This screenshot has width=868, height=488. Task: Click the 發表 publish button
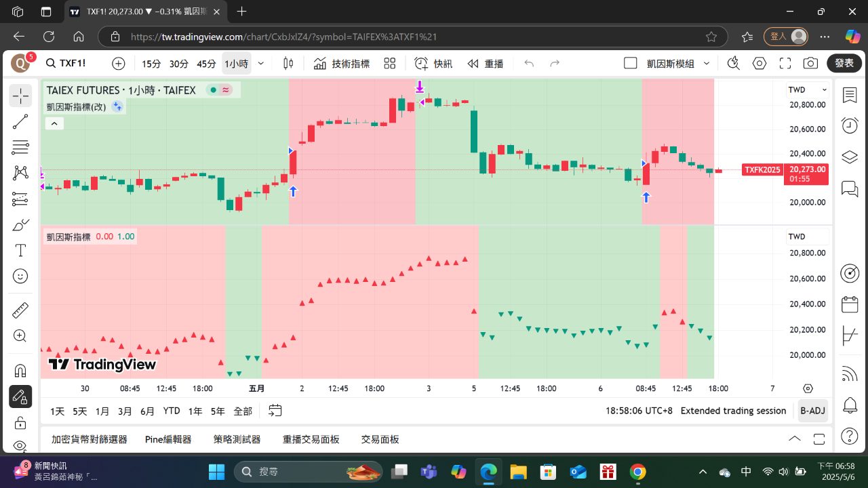844,64
